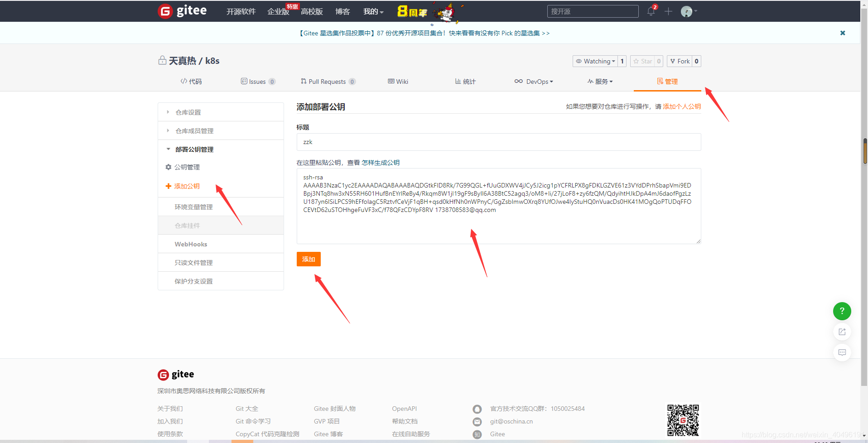
Task: Open the Git 大全 footer link
Action: point(247,409)
